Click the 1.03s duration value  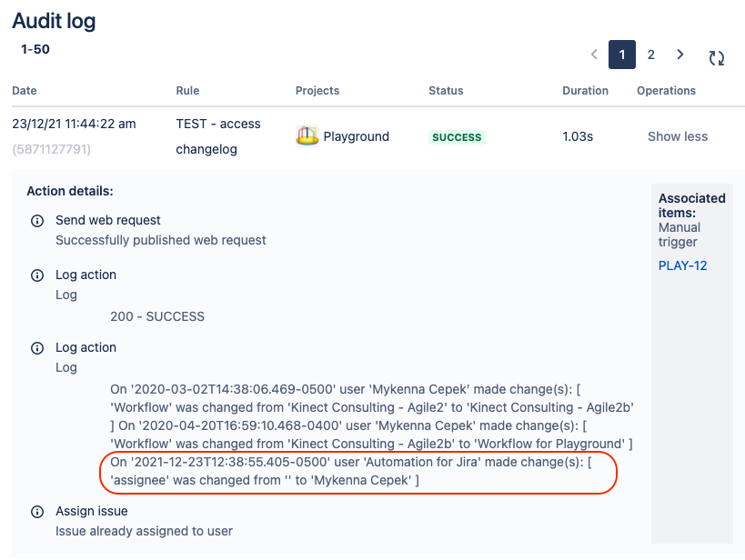click(578, 136)
